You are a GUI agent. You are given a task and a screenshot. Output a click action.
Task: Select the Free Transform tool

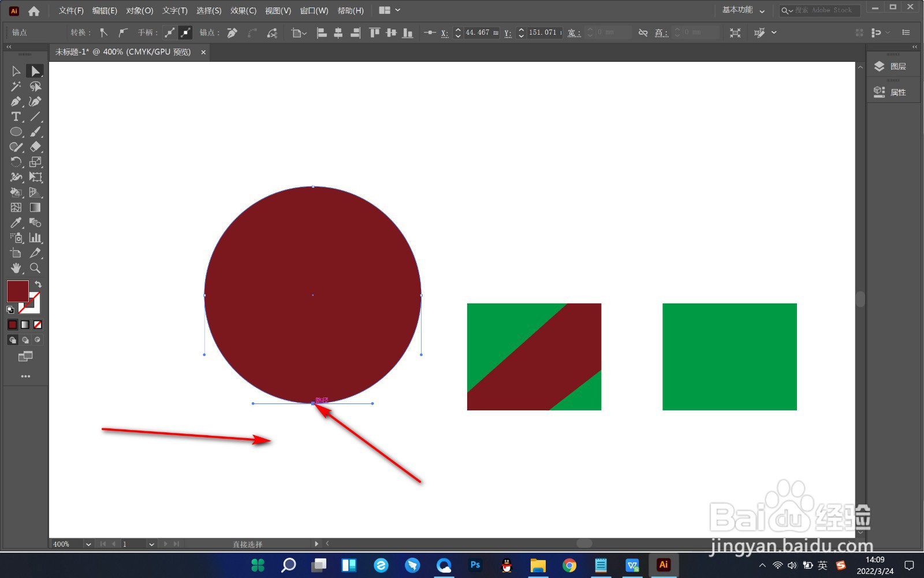coord(35,177)
